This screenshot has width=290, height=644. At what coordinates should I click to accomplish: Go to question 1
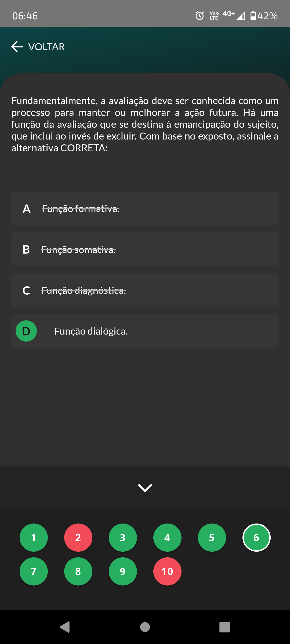(34, 537)
